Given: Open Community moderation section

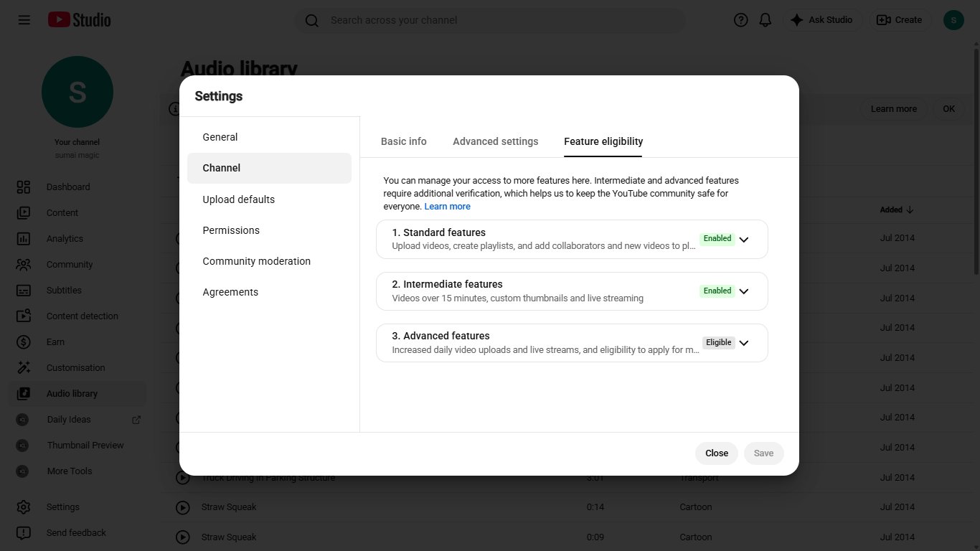Looking at the screenshot, I should [x=269, y=261].
